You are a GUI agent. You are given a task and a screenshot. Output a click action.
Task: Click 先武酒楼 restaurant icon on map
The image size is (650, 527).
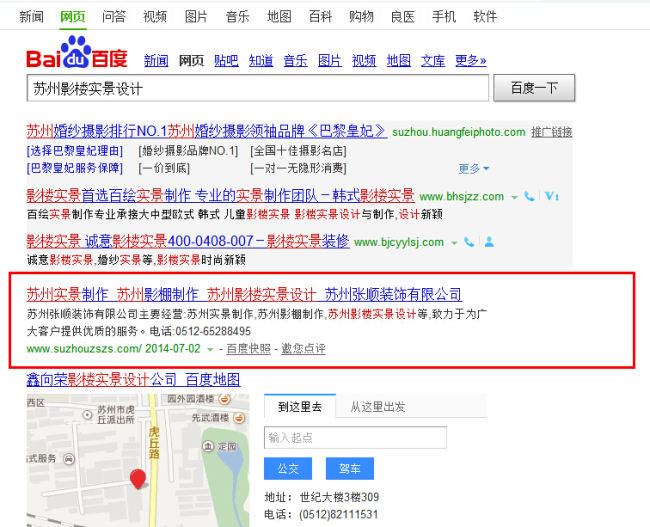pos(239,418)
